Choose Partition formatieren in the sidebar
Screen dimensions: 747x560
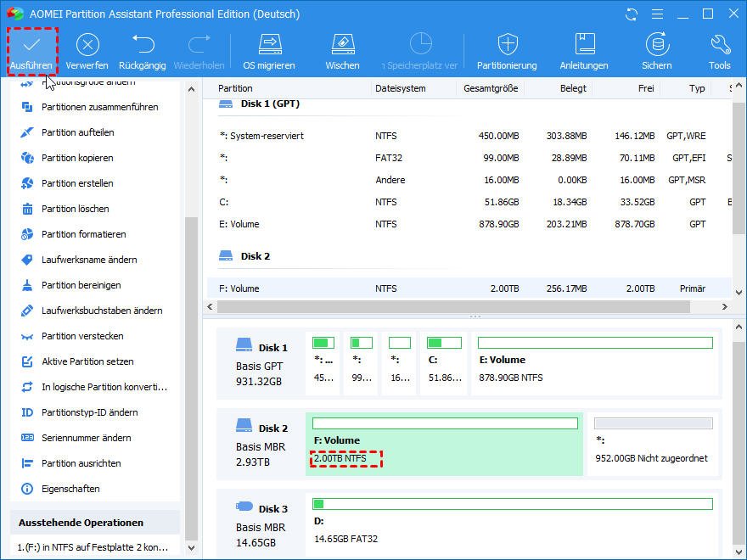[83, 234]
